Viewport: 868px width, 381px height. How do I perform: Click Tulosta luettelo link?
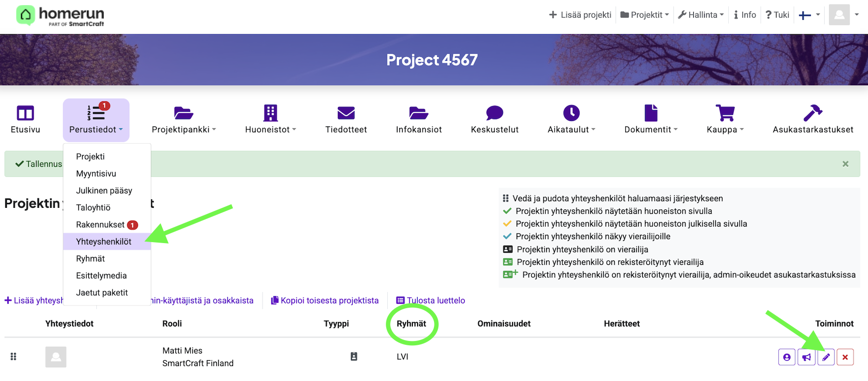tap(431, 300)
